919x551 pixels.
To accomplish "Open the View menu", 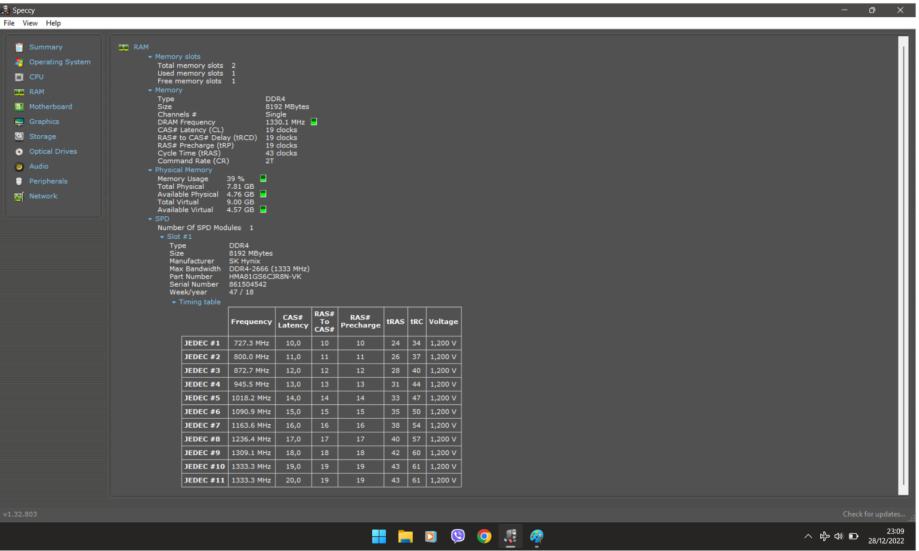I will pyautogui.click(x=30, y=23).
